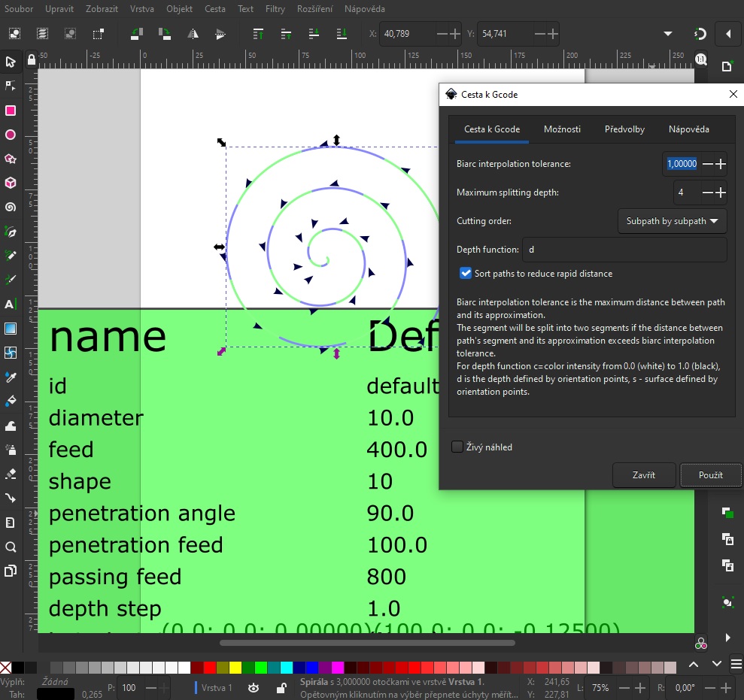Open Cutting order Subpath by subpath dropdown
The image size is (744, 700).
click(x=672, y=221)
